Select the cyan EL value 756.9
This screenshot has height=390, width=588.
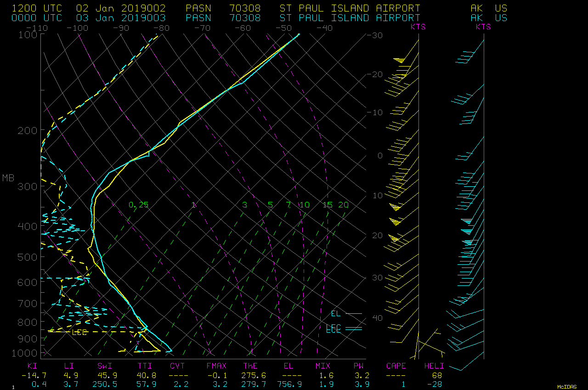[x=289, y=384]
